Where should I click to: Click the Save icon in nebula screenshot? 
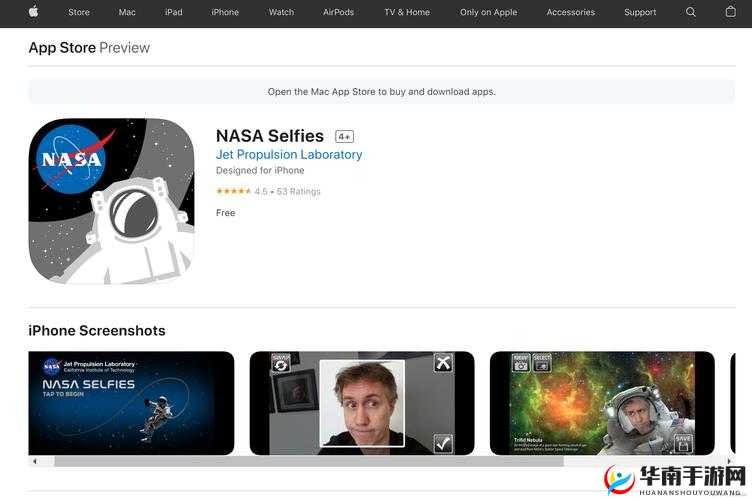[683, 443]
